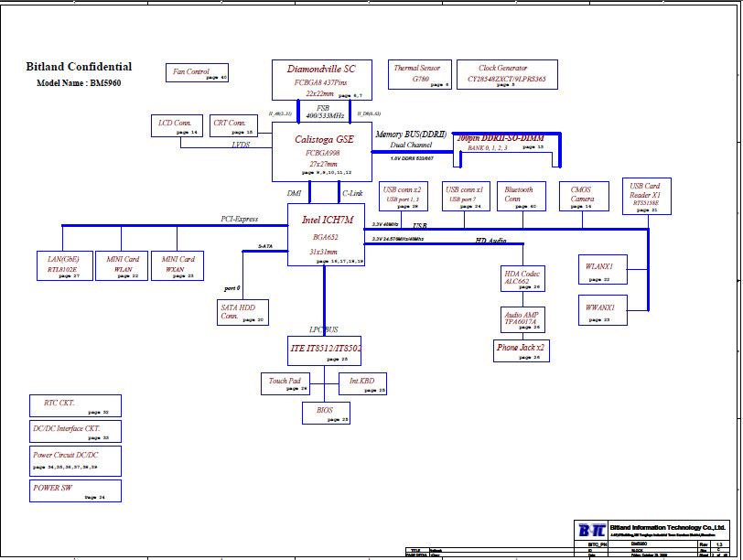This screenshot has width=743, height=560.
Task: Select the Bluetooth Conn block
Action: (x=522, y=196)
